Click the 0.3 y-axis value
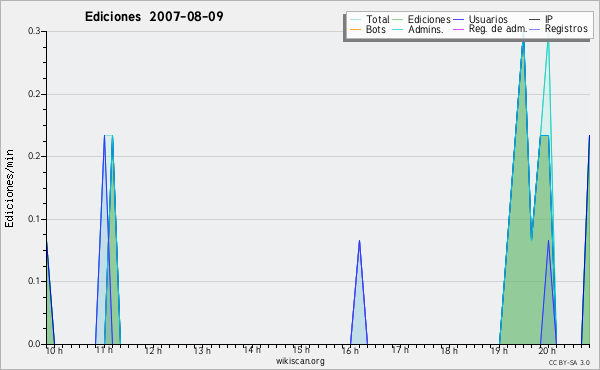Image resolution: width=600 pixels, height=370 pixels. pyautogui.click(x=34, y=31)
